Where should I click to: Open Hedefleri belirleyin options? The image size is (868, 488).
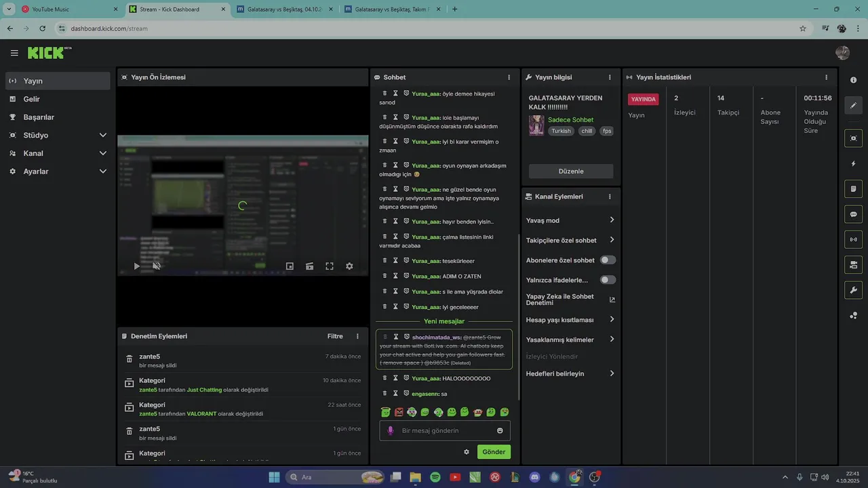click(x=612, y=373)
